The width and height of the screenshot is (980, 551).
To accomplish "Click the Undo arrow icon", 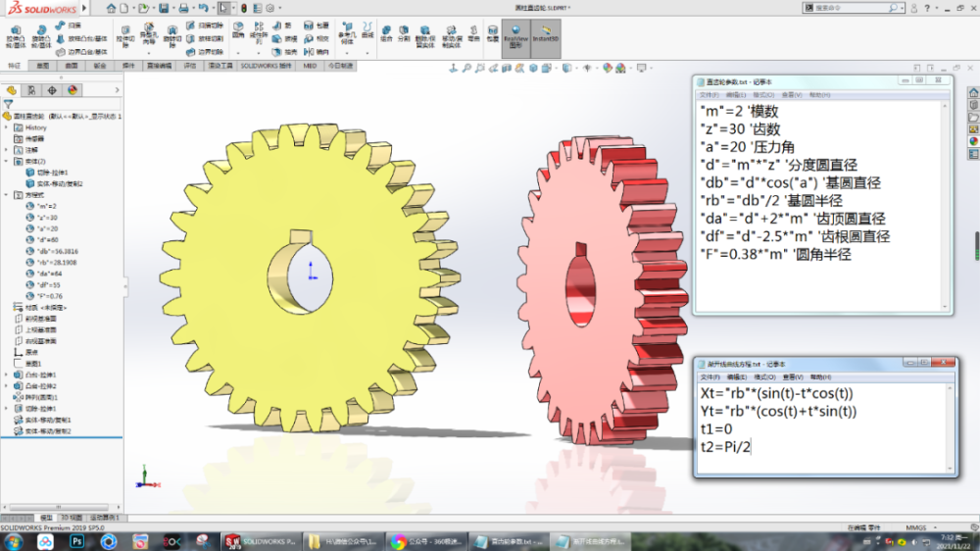I will pos(203,8).
